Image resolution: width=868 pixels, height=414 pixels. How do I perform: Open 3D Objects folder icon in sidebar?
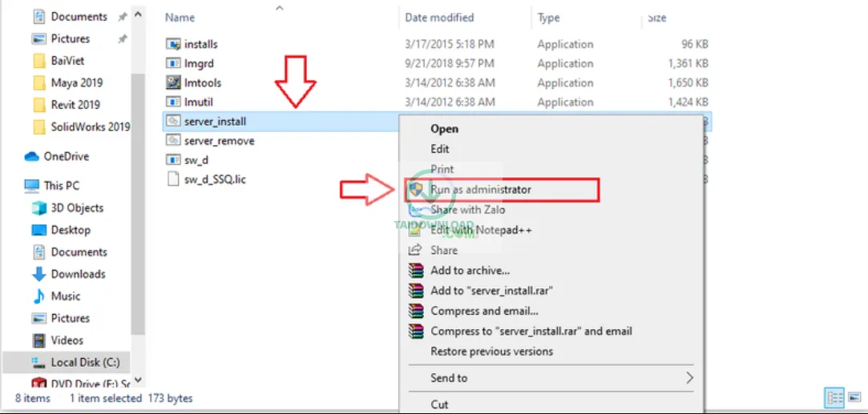point(38,208)
